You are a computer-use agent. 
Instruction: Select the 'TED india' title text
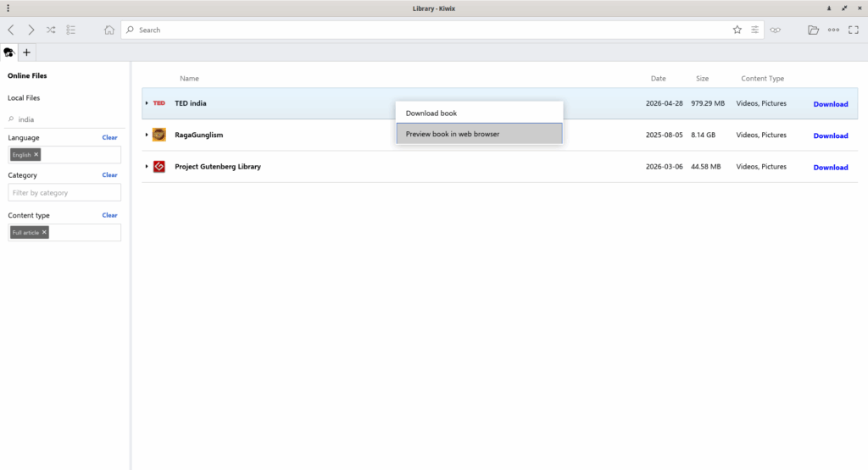[x=191, y=103]
